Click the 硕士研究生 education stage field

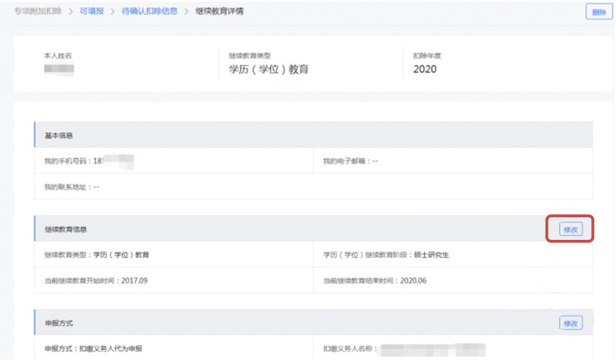coord(385,255)
